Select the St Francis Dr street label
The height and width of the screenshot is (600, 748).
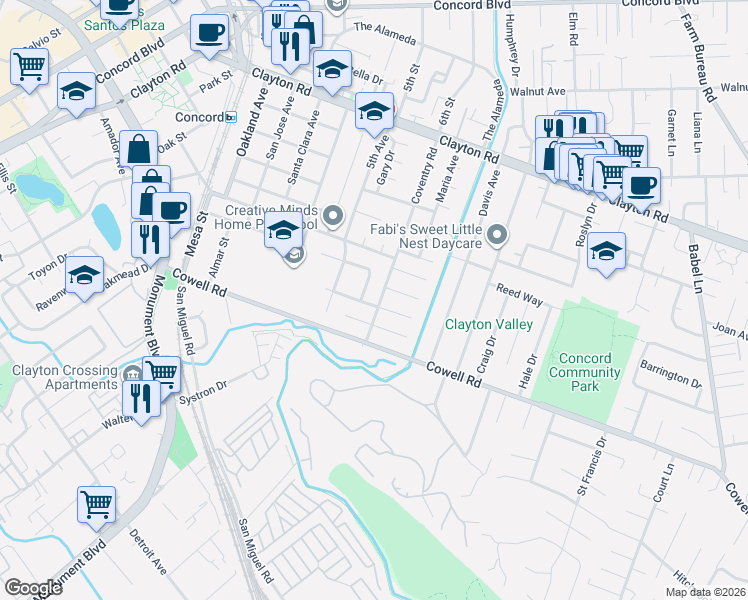[x=592, y=466]
